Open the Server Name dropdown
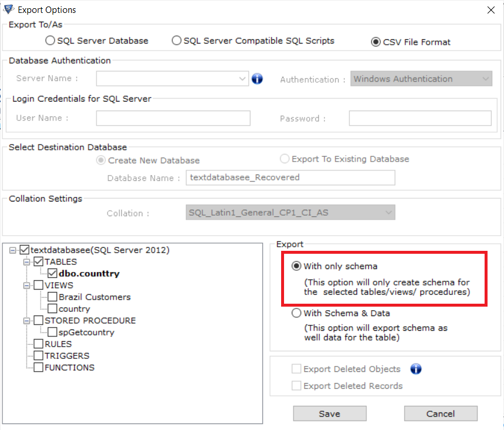 [242, 79]
